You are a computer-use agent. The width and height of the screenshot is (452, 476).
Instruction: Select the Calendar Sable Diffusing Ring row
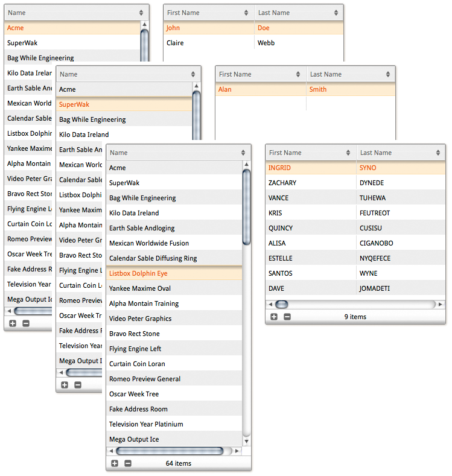pyautogui.click(x=174, y=258)
